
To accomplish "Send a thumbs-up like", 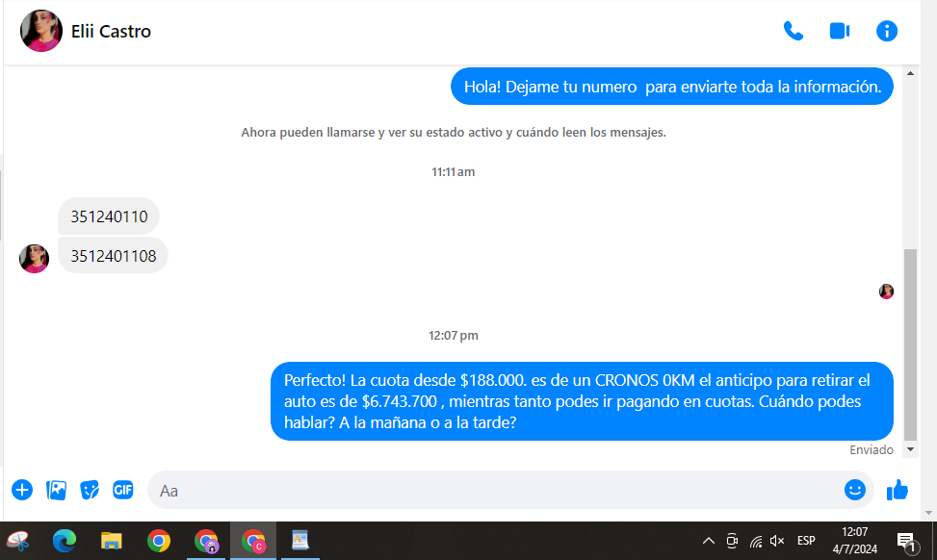I will point(898,490).
